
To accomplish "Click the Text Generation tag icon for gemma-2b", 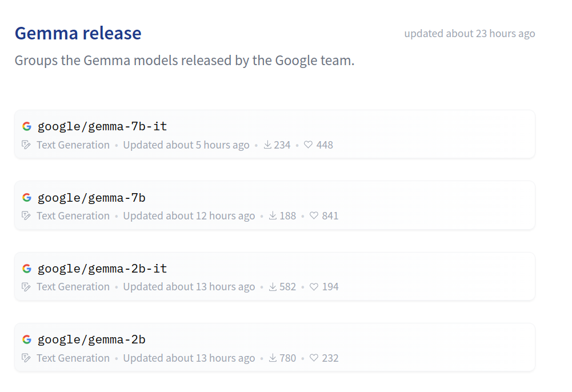I will (26, 358).
